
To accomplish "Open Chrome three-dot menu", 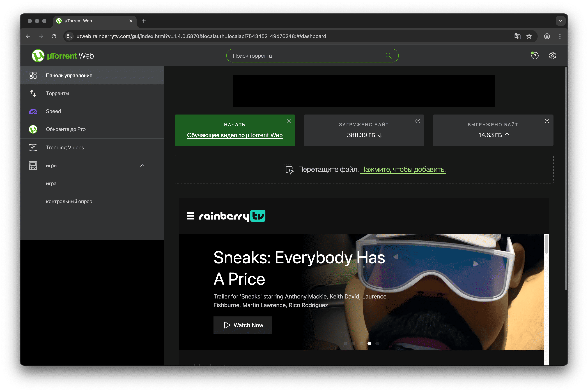I will (560, 36).
